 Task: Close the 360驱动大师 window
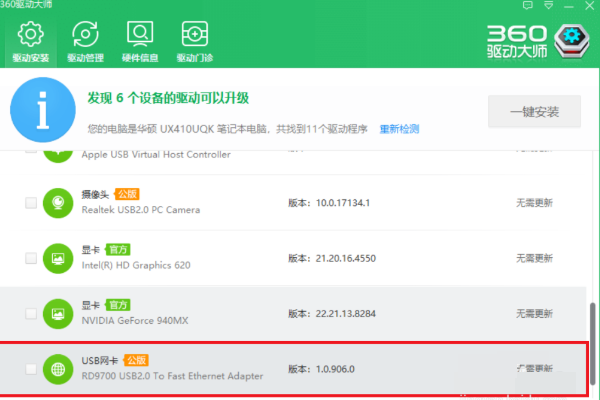(590, 5)
